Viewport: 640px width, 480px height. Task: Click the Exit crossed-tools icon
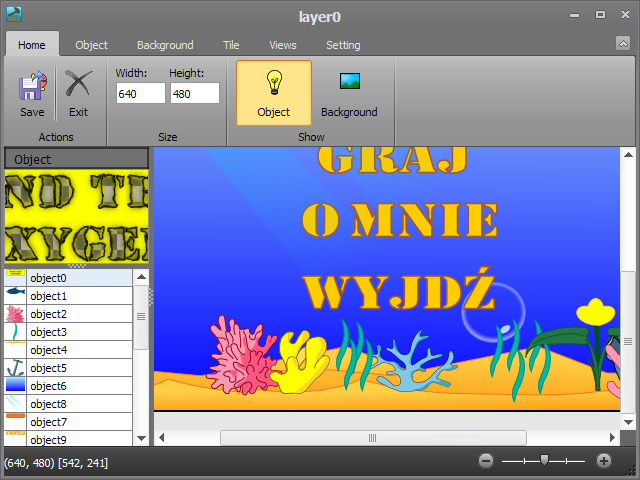(78, 85)
